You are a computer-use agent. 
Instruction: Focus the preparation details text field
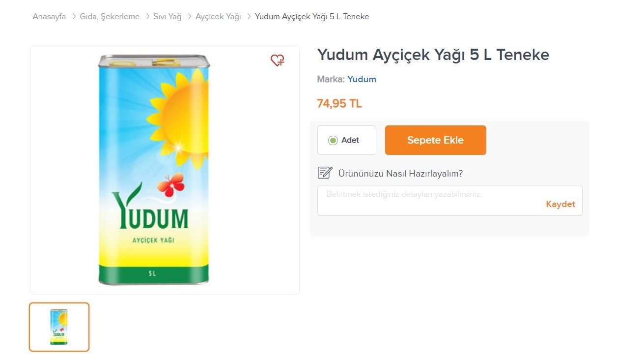pyautogui.click(x=450, y=200)
